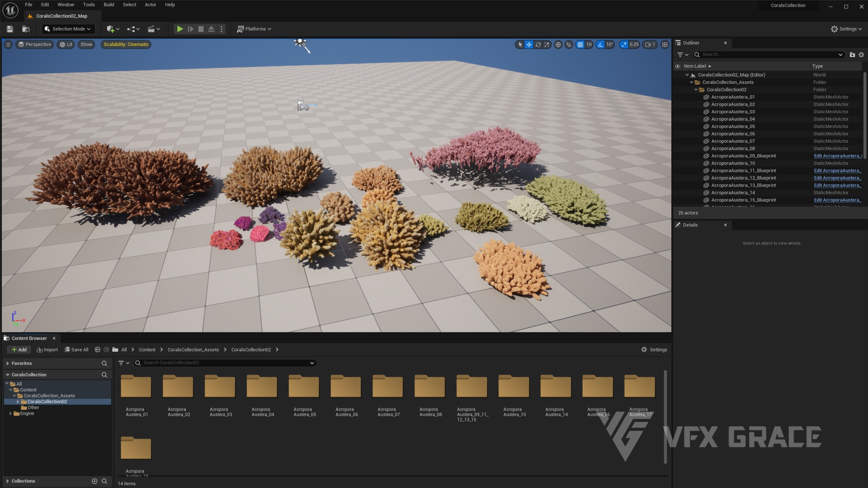Choose the Select objects tool in viewport
Image resolution: width=868 pixels, height=488 pixels.
(x=520, y=44)
